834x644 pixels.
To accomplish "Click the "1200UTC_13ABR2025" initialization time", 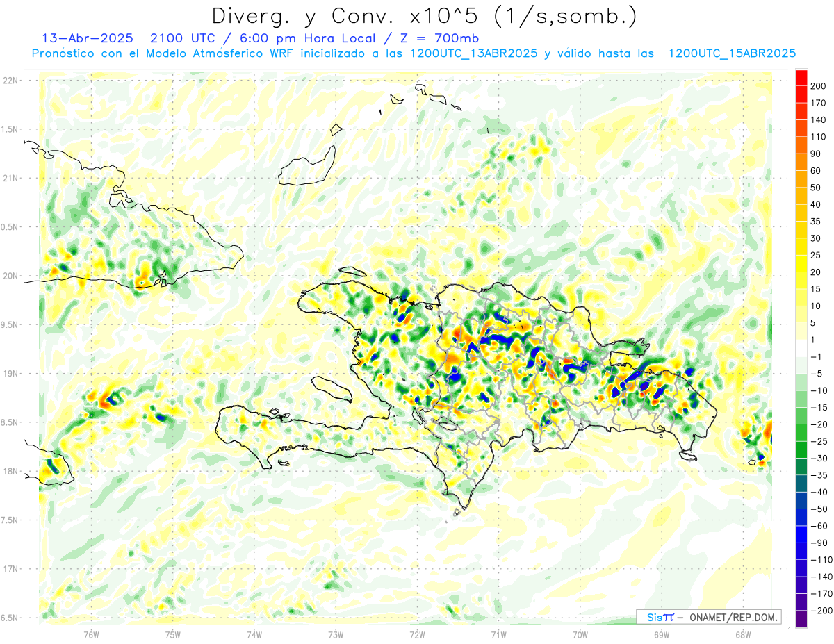I will pyautogui.click(x=473, y=53).
